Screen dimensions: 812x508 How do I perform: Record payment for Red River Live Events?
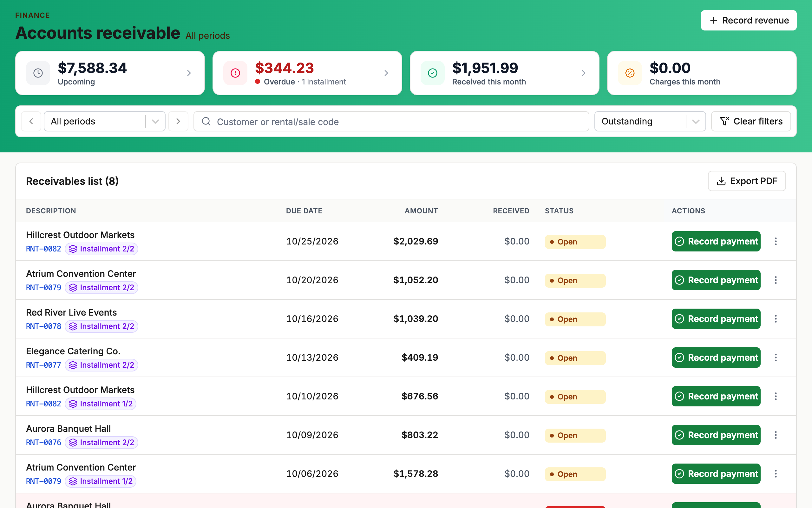pos(716,318)
